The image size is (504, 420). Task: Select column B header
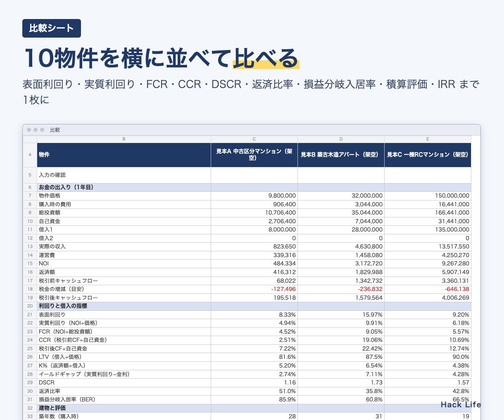124,139
